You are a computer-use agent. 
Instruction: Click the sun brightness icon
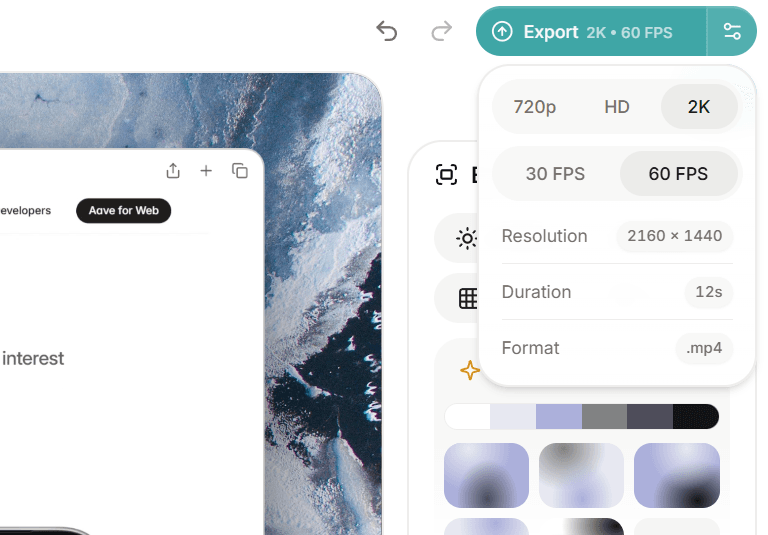(466, 238)
